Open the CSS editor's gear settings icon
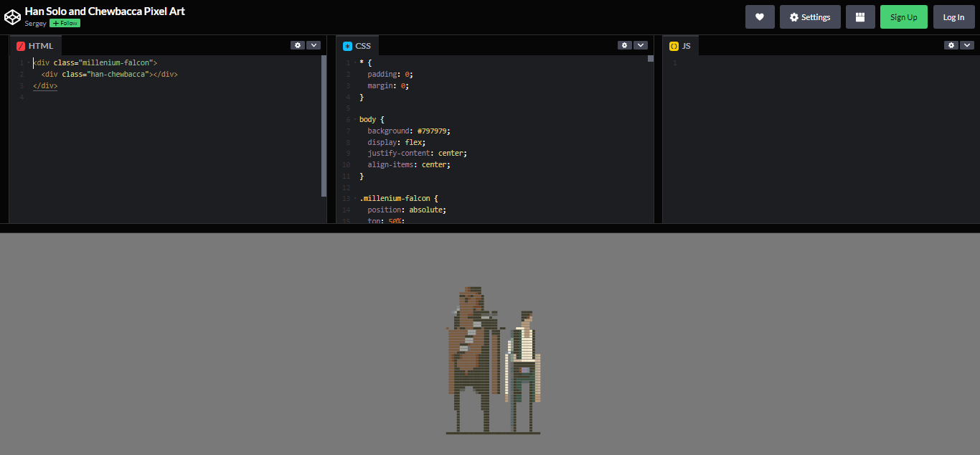980x455 pixels. coord(624,44)
